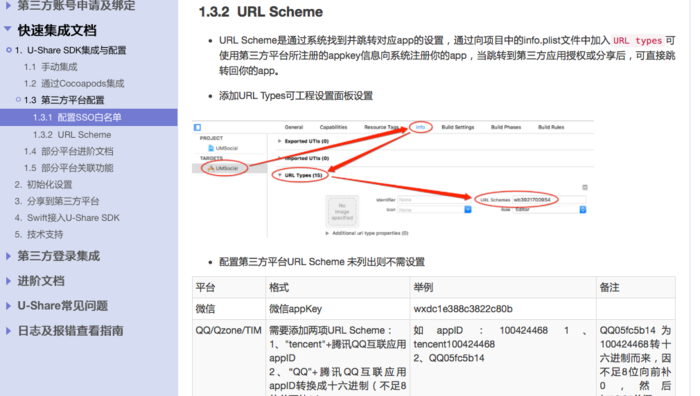Click the 备注 table header cell
Image resolution: width=700 pixels, height=396 pixels.
pos(636,288)
